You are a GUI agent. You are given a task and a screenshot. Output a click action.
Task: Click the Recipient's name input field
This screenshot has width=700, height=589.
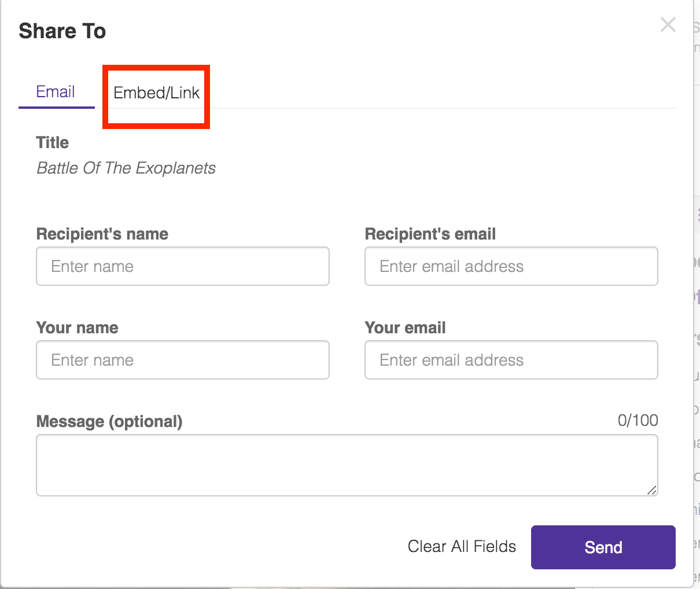coord(182,266)
